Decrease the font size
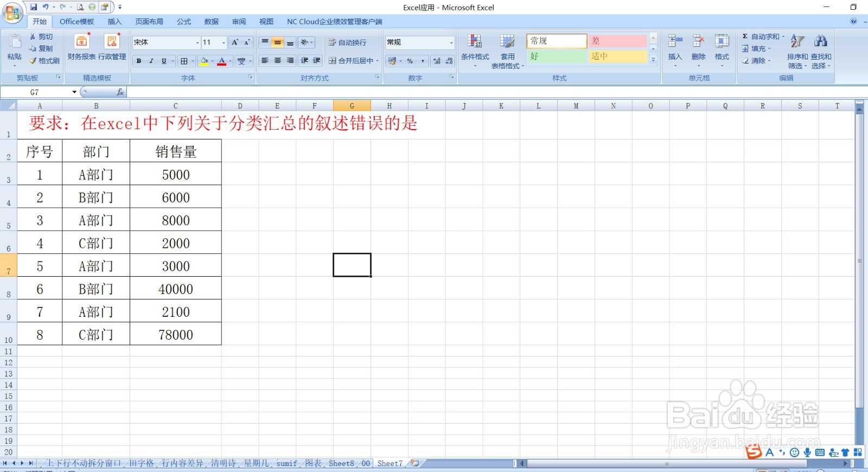Screen dimensions: 868x472 [x=247, y=42]
